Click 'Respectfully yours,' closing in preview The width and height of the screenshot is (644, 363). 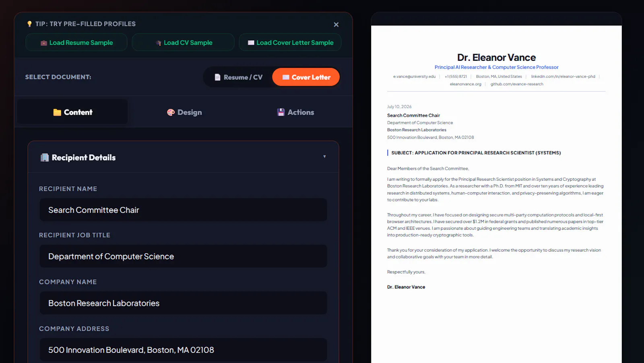tap(406, 272)
